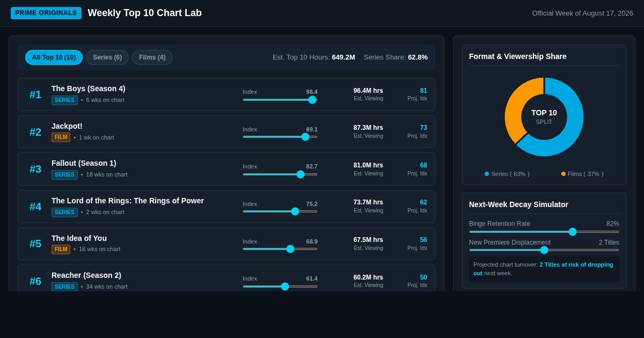Screen dimensions: 644x338
Task: Click the FILM tag on Jackpot!
Action: [61, 137]
